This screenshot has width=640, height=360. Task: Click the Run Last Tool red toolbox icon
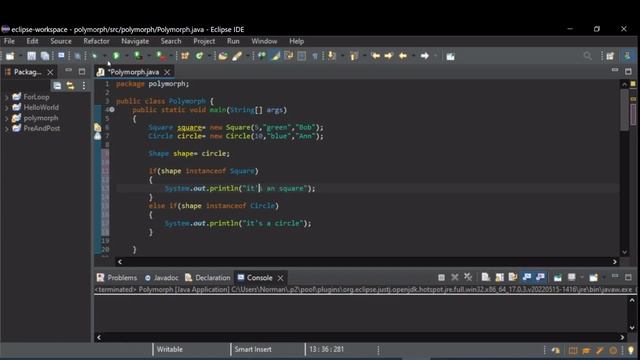(161, 56)
